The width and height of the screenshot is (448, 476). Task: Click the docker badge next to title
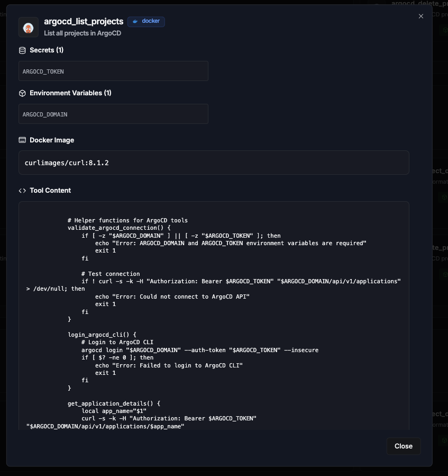pyautogui.click(x=146, y=22)
